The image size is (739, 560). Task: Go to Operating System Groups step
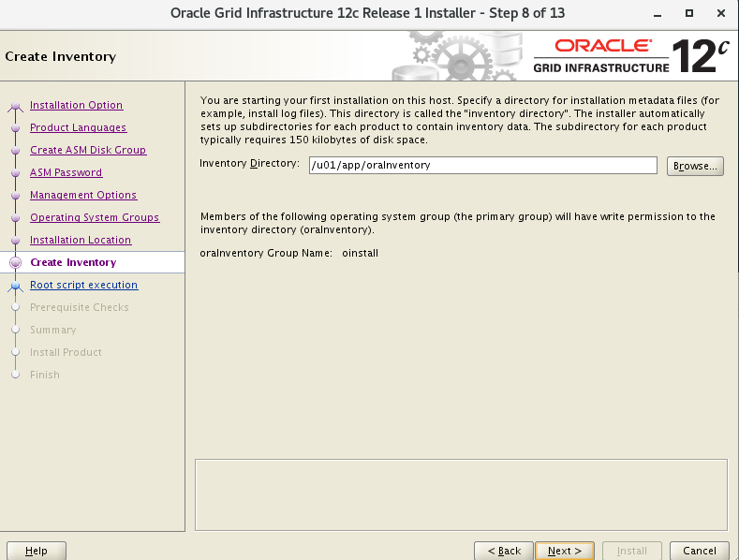click(x=95, y=217)
